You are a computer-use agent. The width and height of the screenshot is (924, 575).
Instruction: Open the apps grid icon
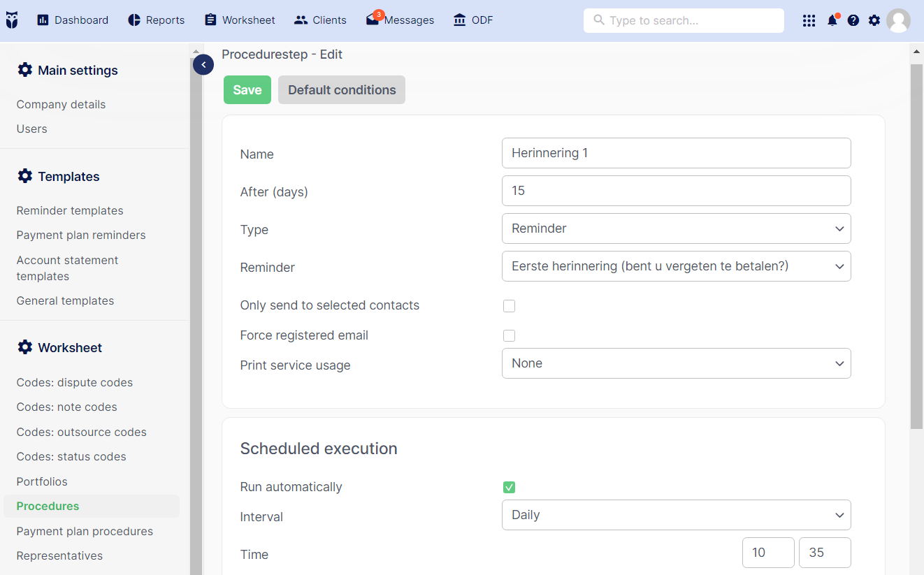(809, 21)
